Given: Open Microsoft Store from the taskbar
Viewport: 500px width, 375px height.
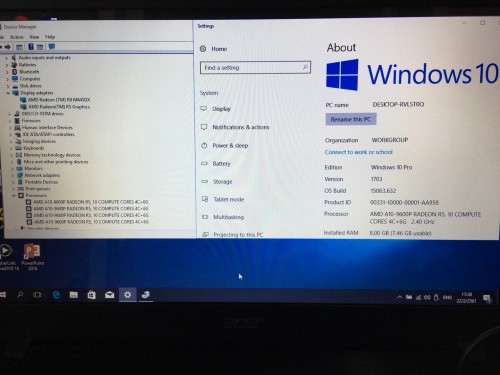Looking at the screenshot, I should tap(91, 295).
